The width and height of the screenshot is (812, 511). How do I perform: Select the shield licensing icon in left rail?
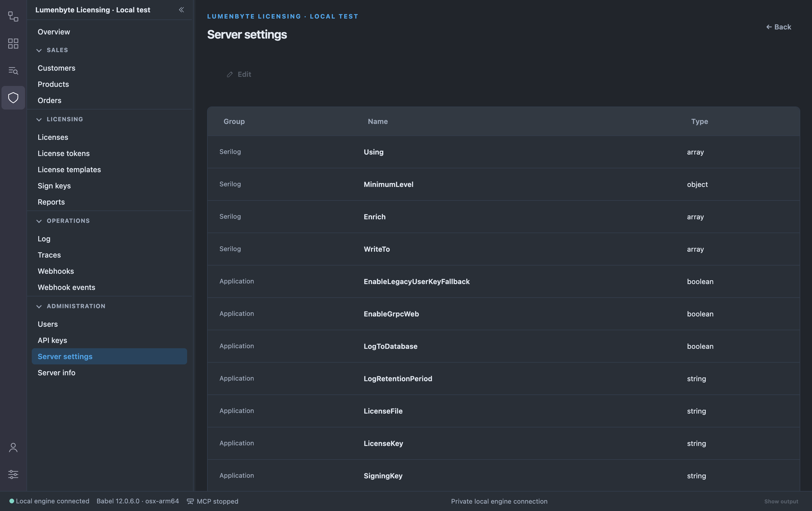(x=13, y=98)
